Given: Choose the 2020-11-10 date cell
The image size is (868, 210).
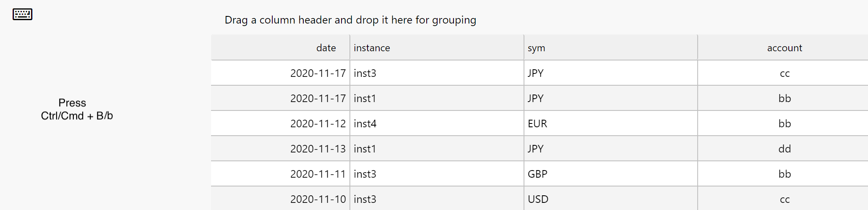Looking at the screenshot, I should tap(318, 199).
